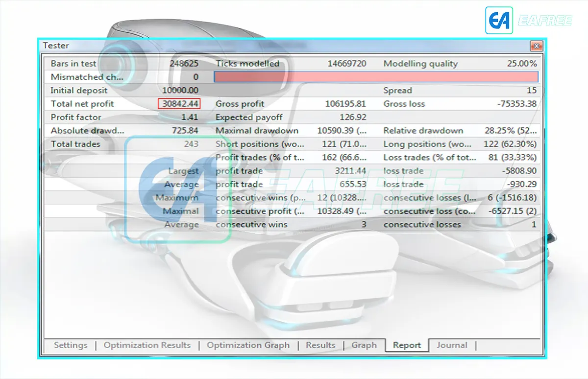This screenshot has height=379, width=588.
Task: Click the 'Profit factor' label
Action: click(76, 118)
